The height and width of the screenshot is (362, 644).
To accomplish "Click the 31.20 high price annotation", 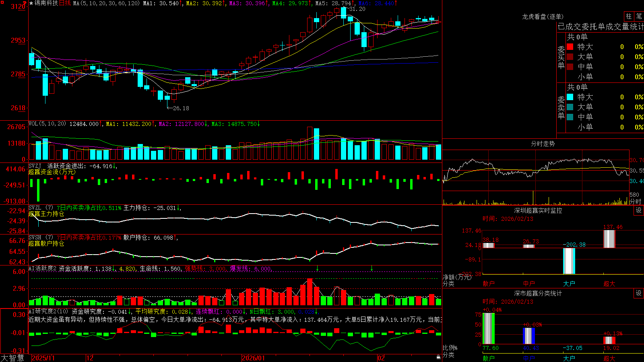I will coord(357,9).
